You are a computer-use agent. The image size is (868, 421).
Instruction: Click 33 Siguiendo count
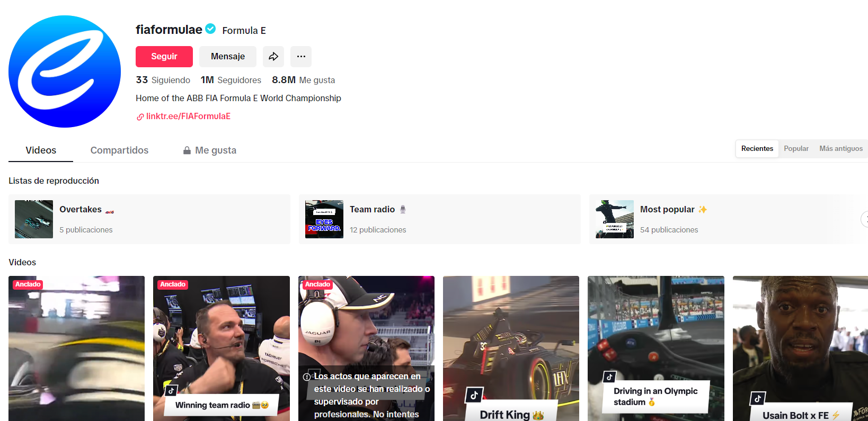pos(163,80)
